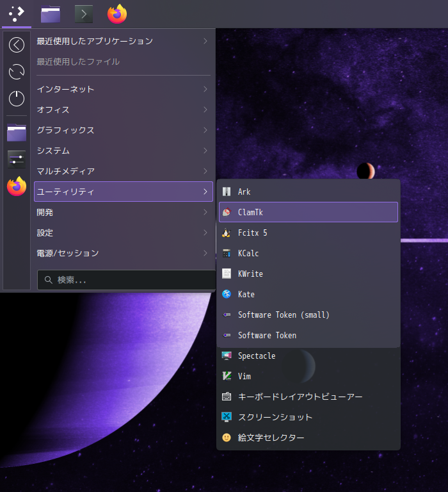
Task: Click the Vim icon
Action: (x=227, y=376)
